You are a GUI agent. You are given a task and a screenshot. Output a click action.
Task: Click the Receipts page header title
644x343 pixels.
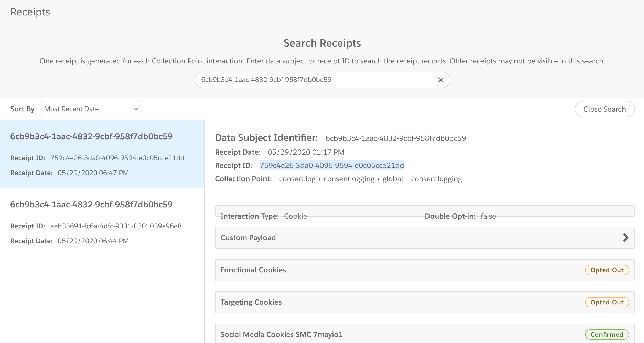click(x=30, y=12)
